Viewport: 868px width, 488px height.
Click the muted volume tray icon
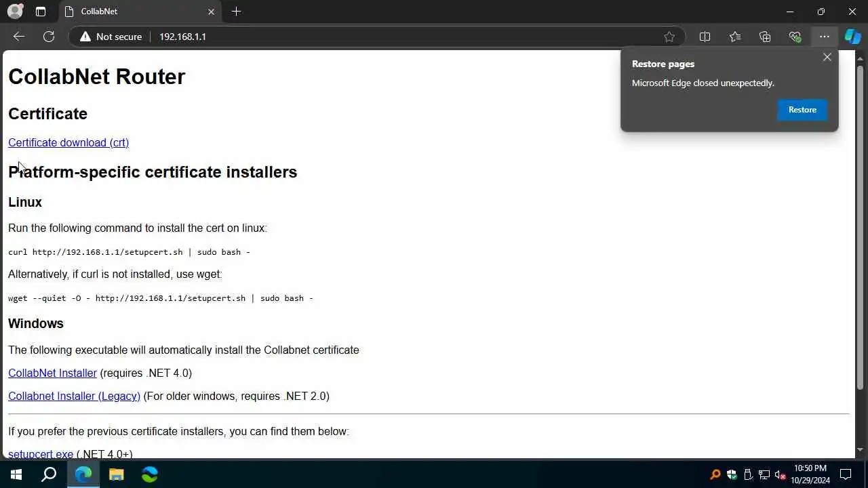click(781, 474)
